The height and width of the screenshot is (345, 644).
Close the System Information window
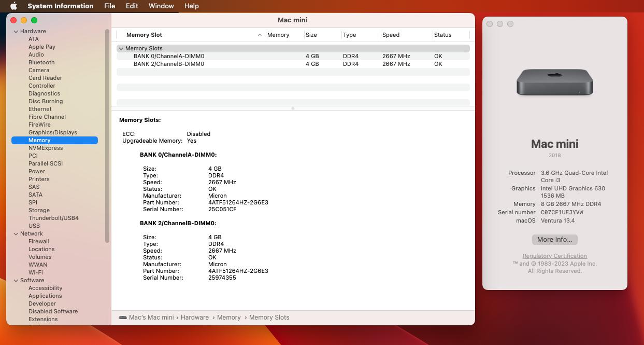coord(13,20)
